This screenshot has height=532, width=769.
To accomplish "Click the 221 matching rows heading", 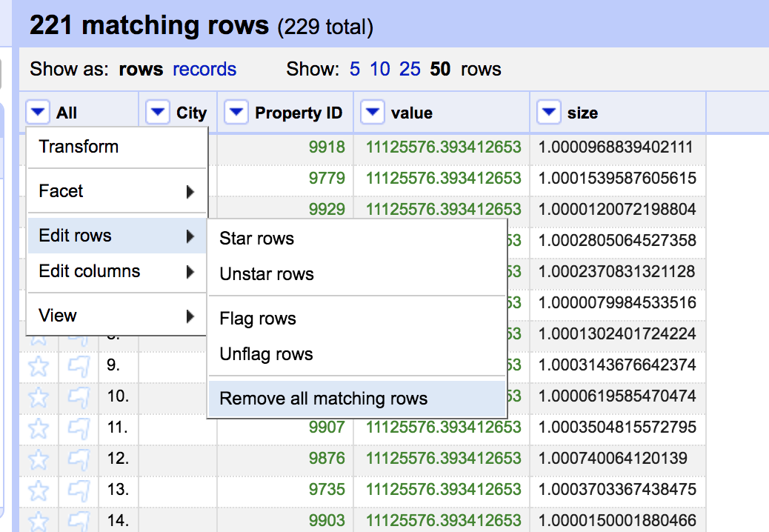I will [x=149, y=25].
